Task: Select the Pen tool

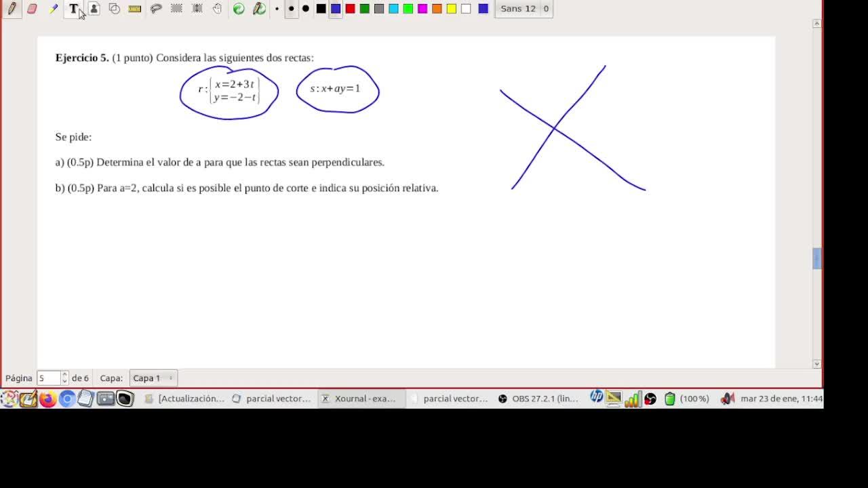Action: [x=12, y=9]
